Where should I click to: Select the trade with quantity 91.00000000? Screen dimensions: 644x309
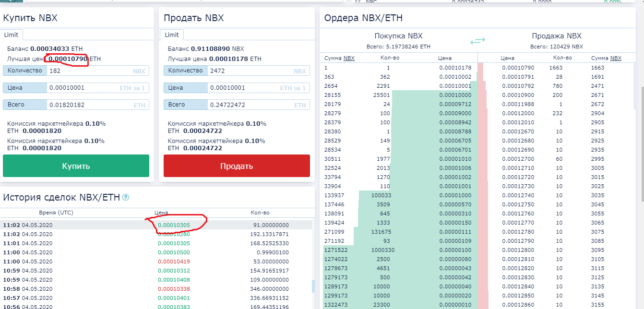(156, 225)
